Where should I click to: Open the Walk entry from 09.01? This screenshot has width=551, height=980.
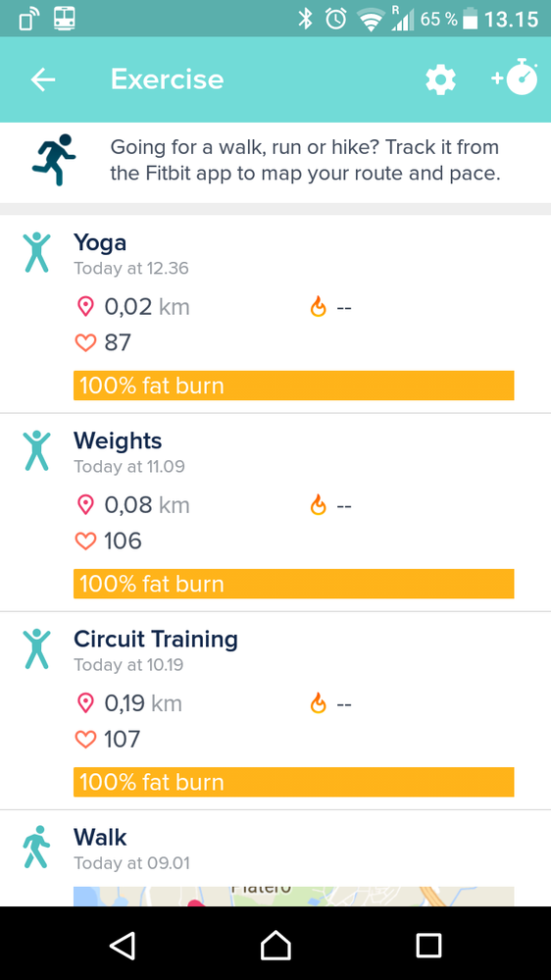point(275,858)
